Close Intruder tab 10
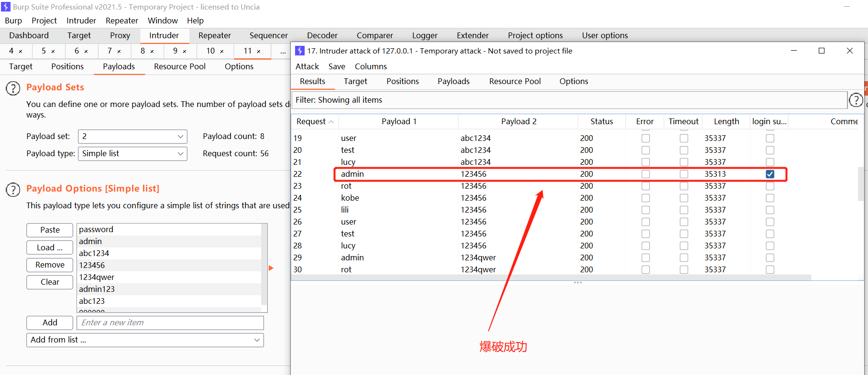The height and width of the screenshot is (375, 868). (x=222, y=51)
